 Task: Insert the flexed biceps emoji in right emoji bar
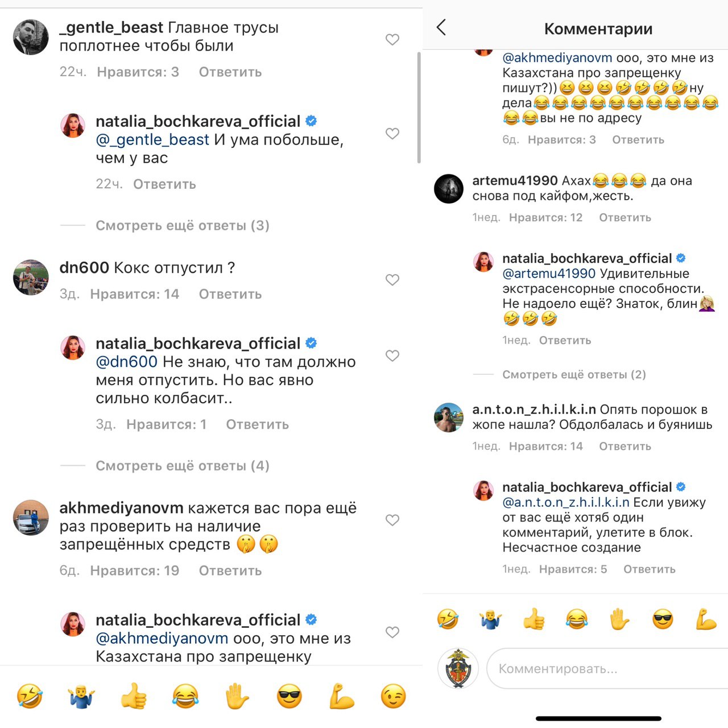click(x=706, y=619)
